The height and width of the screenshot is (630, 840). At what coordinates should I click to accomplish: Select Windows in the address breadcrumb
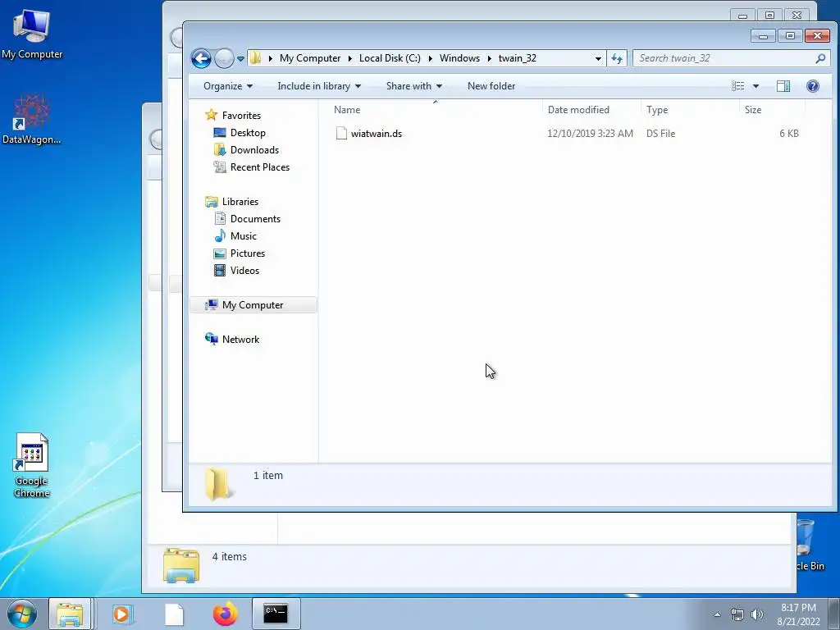(459, 58)
